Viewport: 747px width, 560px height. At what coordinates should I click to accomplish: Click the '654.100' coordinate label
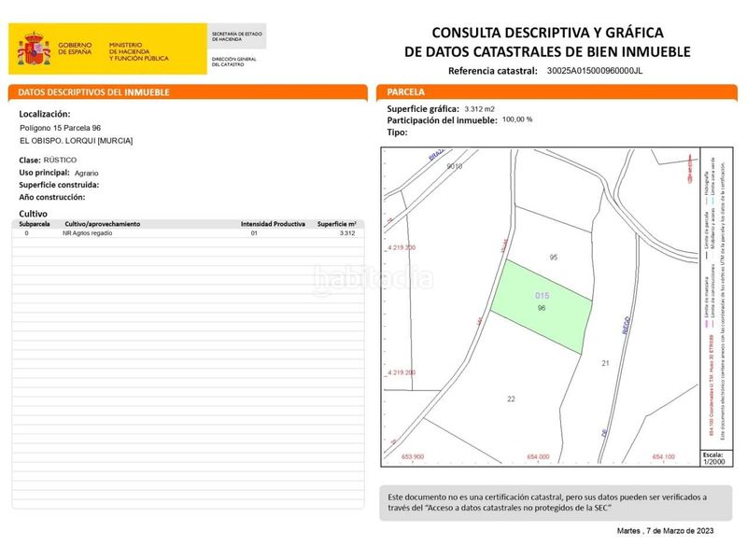pyautogui.click(x=664, y=456)
